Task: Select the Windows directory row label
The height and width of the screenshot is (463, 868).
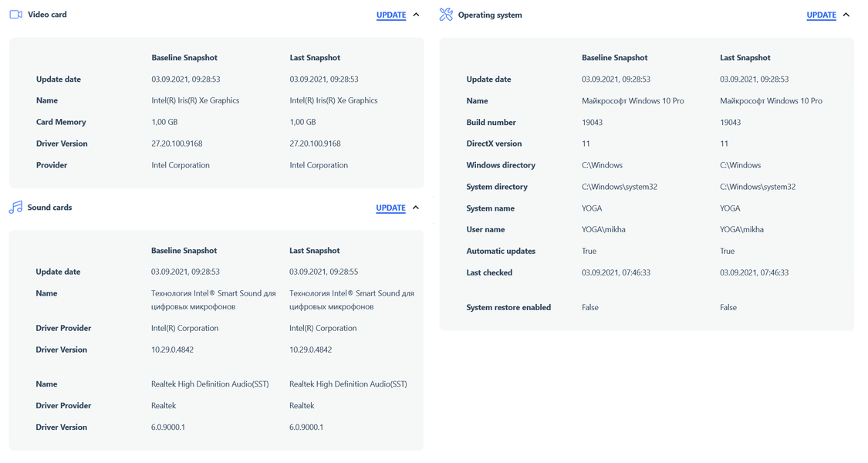Action: [501, 165]
